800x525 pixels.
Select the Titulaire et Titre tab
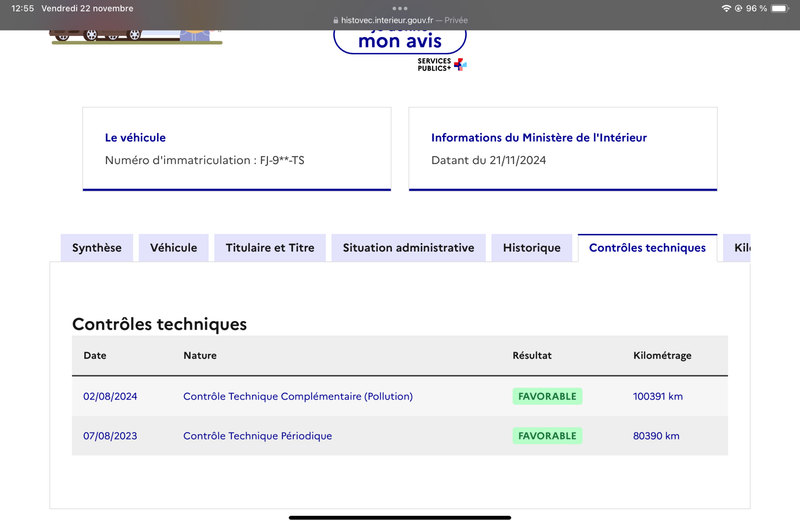coord(270,248)
